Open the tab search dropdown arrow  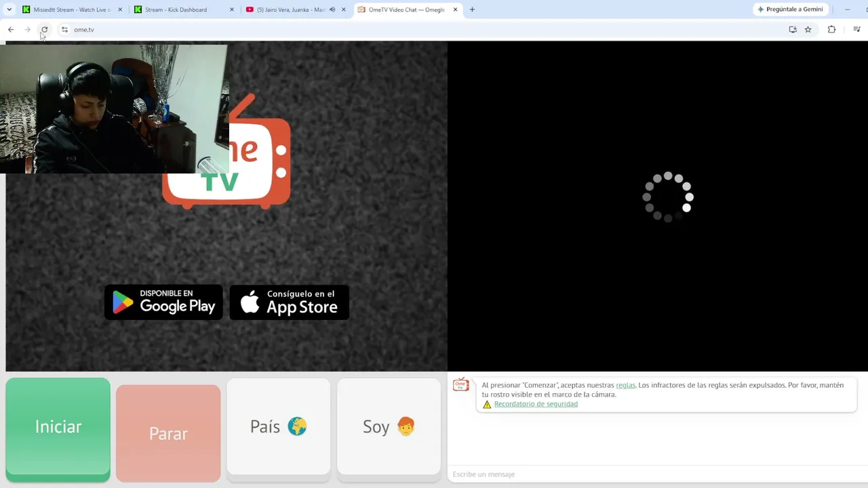[9, 9]
